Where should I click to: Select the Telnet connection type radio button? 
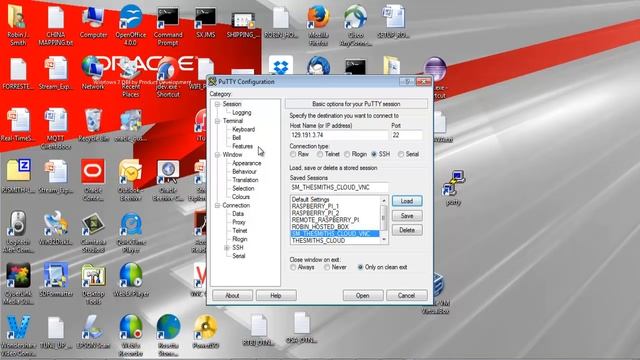click(x=320, y=154)
